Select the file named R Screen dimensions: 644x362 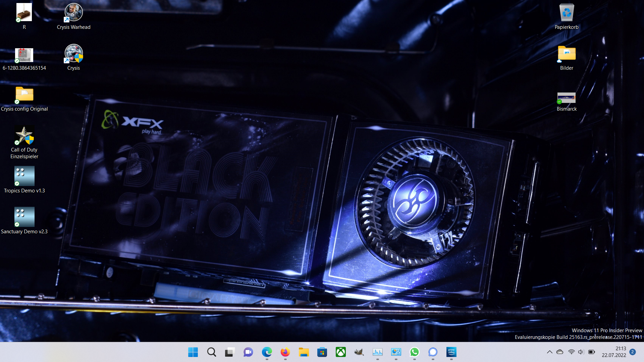pos(24,13)
